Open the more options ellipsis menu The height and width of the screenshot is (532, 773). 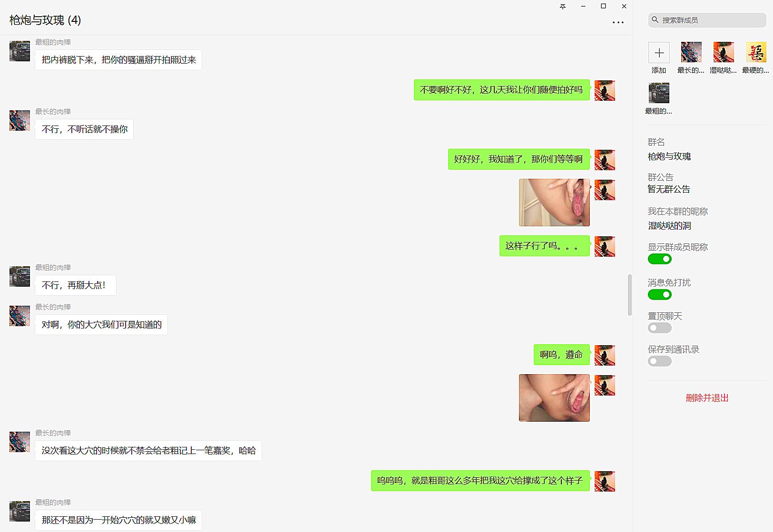(618, 22)
